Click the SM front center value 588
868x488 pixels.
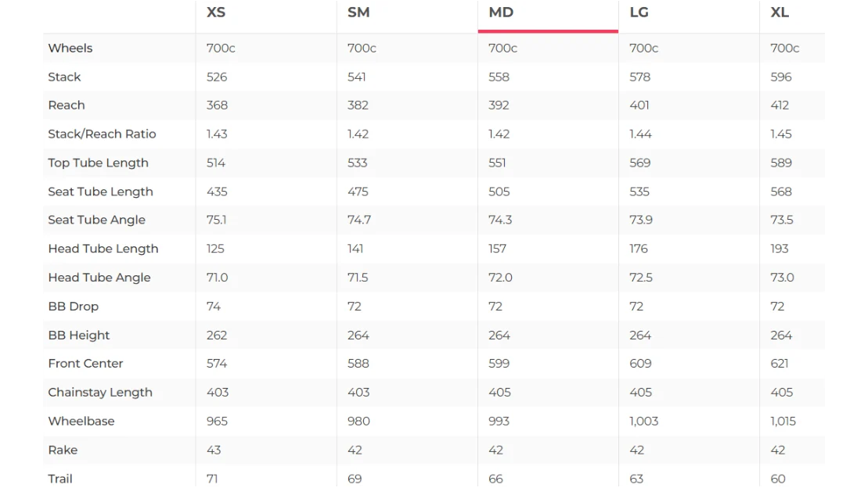tap(358, 364)
